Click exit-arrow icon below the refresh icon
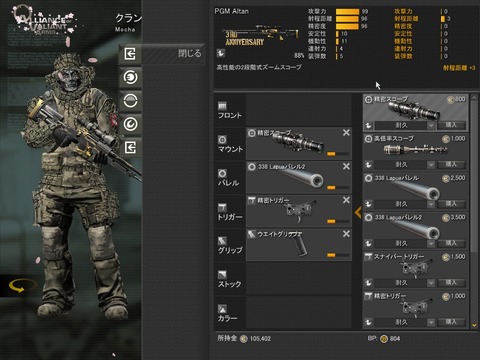480x360 pixels. click(130, 147)
